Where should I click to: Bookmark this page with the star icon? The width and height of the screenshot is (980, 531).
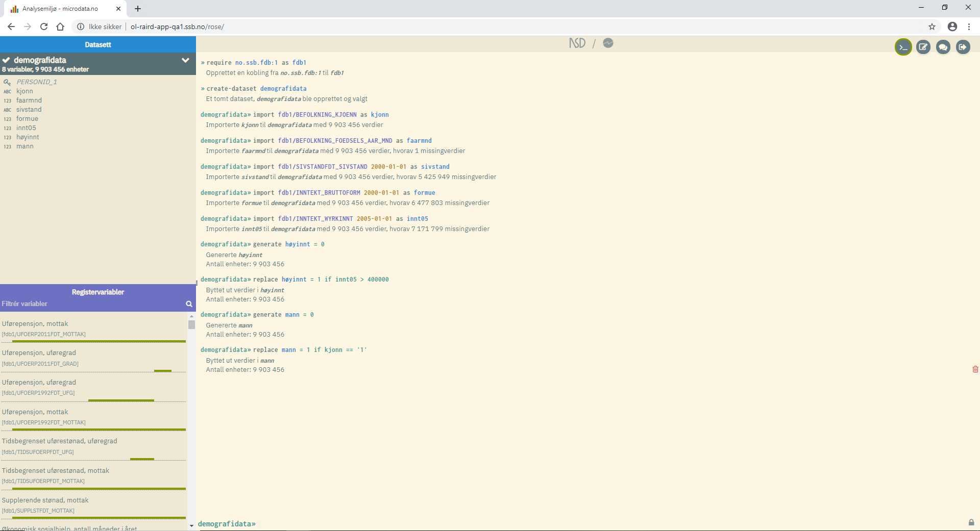(x=932, y=27)
